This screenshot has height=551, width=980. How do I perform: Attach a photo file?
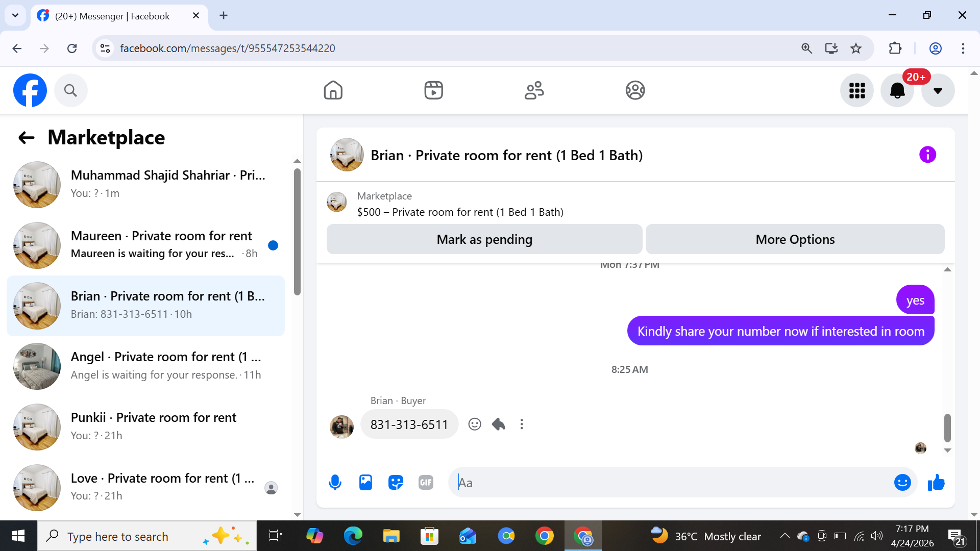pyautogui.click(x=365, y=482)
